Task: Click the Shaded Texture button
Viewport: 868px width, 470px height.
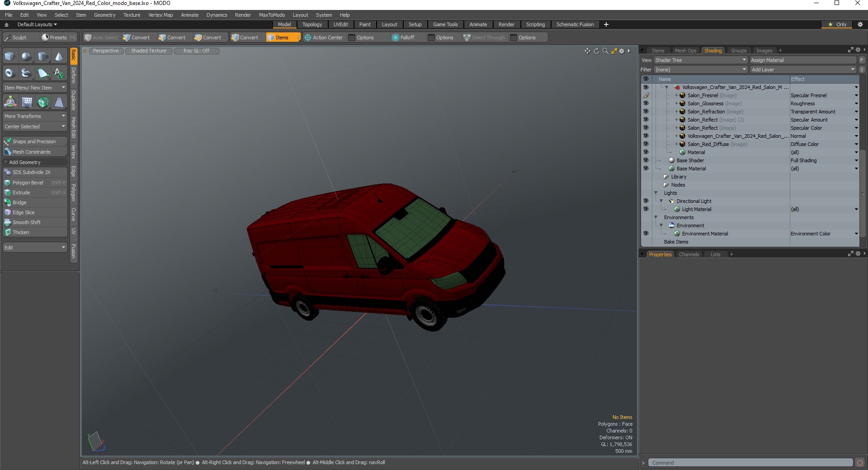Action: click(149, 51)
